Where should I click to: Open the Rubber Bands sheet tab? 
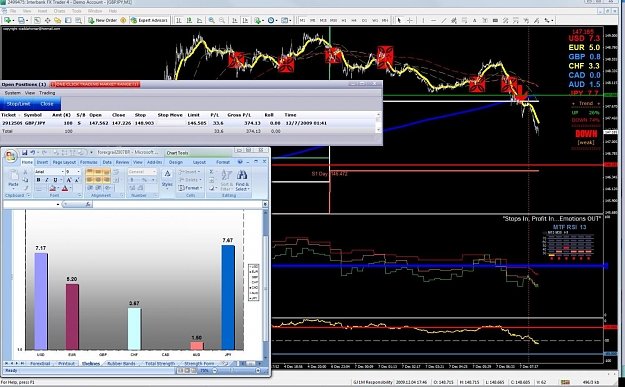(121, 363)
